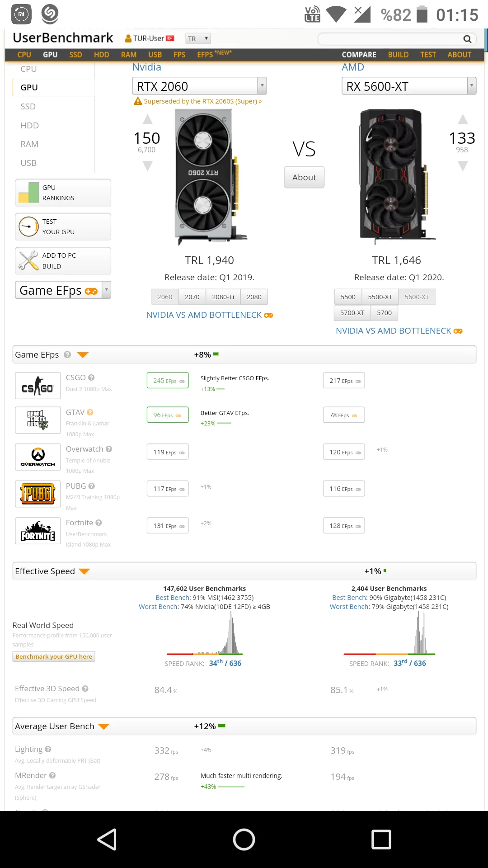Click Add to PC Build button
488x868 pixels.
point(63,261)
